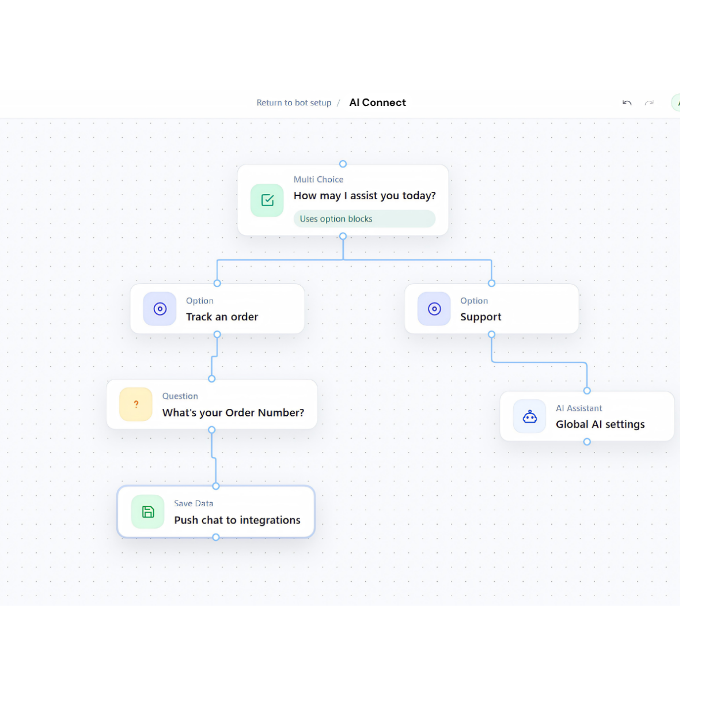Click bottom connector of AI Assistant block

pyautogui.click(x=587, y=442)
